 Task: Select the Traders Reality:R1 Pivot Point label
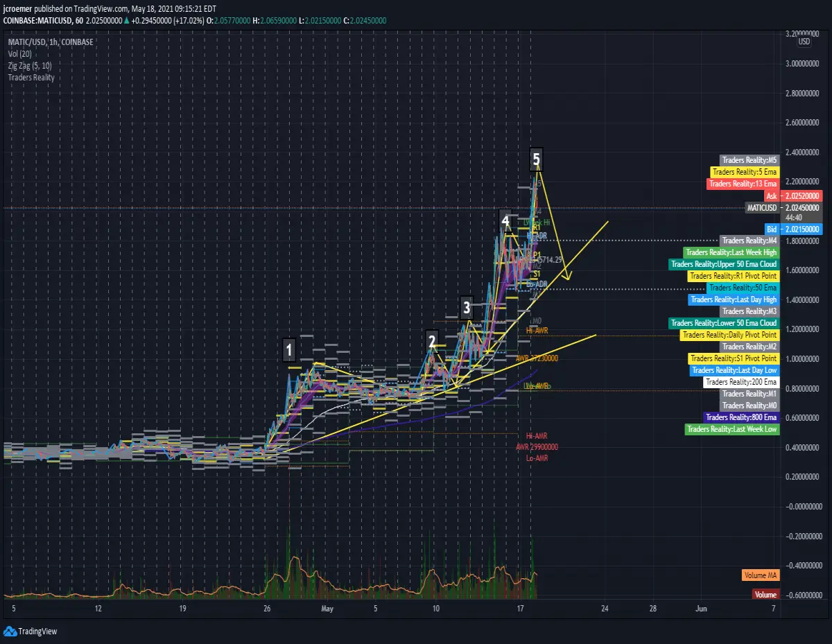click(734, 276)
